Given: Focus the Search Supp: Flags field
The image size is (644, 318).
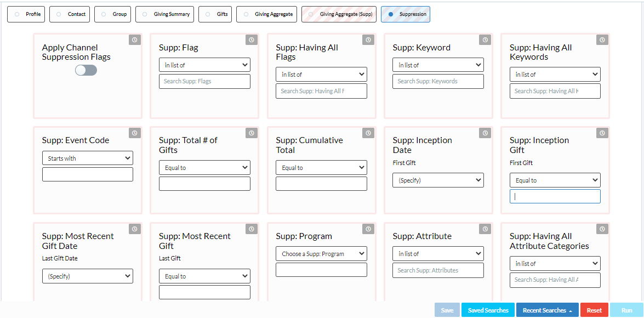Looking at the screenshot, I should pos(204,81).
